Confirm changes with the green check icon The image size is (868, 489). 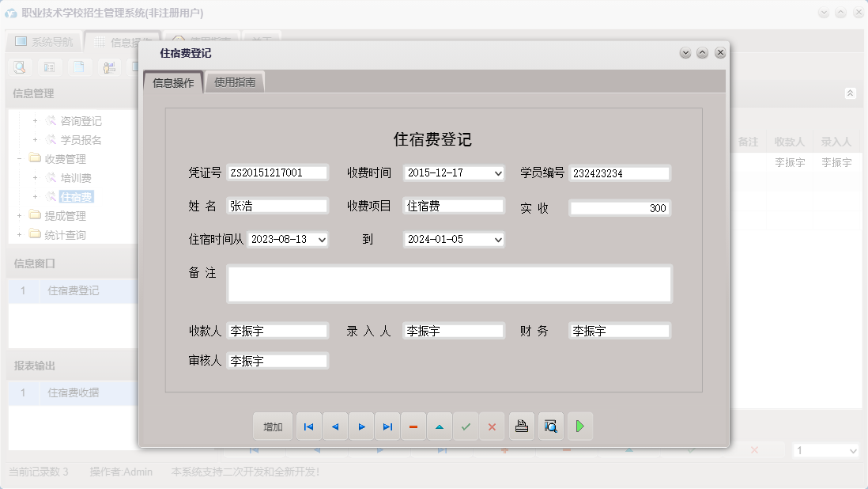466,426
